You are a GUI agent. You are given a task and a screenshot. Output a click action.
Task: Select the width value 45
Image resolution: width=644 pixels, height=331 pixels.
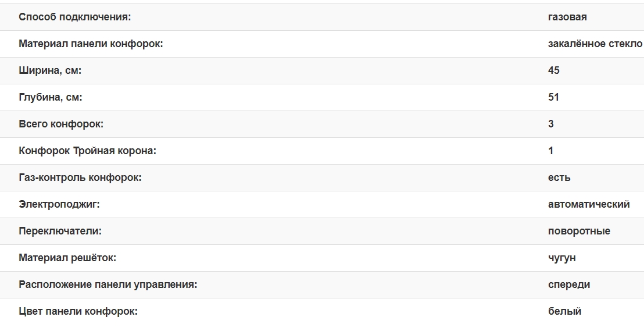point(554,70)
